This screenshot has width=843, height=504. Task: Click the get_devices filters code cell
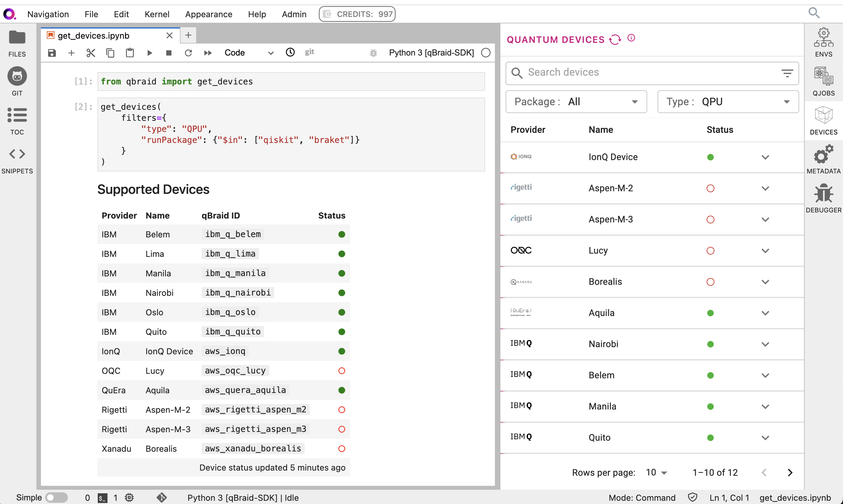[291, 134]
